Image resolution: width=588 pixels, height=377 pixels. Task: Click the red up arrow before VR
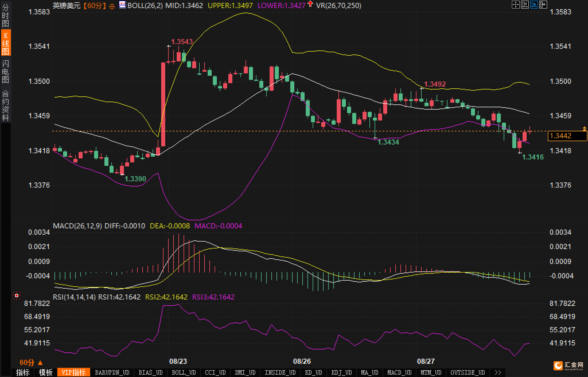[x=310, y=4]
